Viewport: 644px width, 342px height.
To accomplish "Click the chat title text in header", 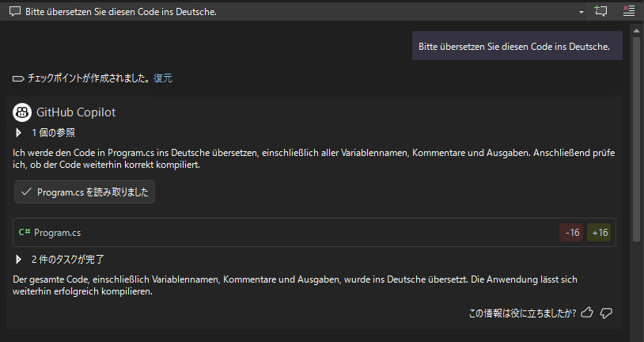I will [x=119, y=13].
